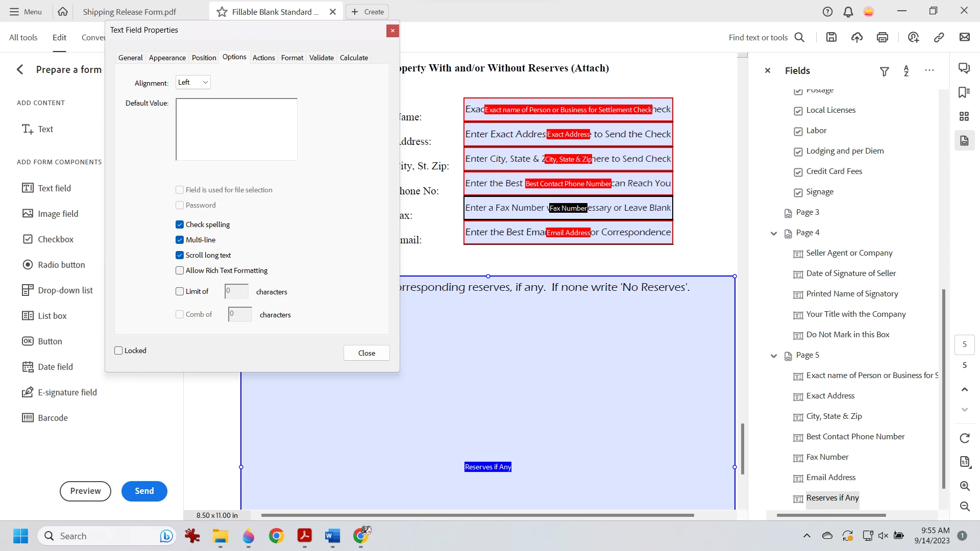980x551 pixels.
Task: Switch to the Appearance tab
Action: pos(167,58)
